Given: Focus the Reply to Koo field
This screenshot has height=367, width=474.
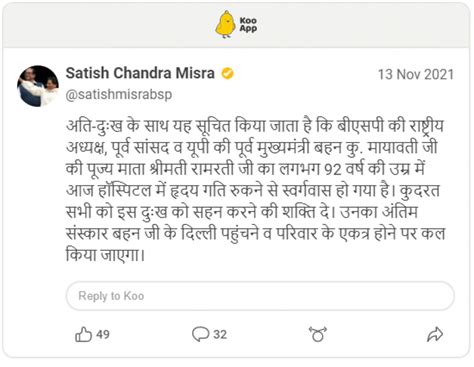Looking at the screenshot, I should point(260,296).
